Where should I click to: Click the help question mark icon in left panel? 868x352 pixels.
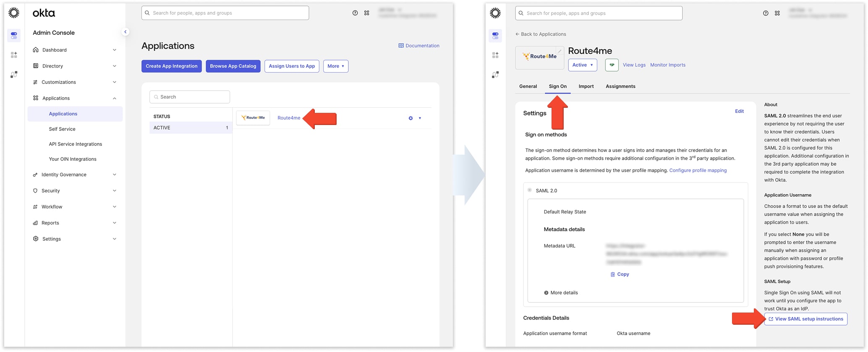tap(355, 13)
